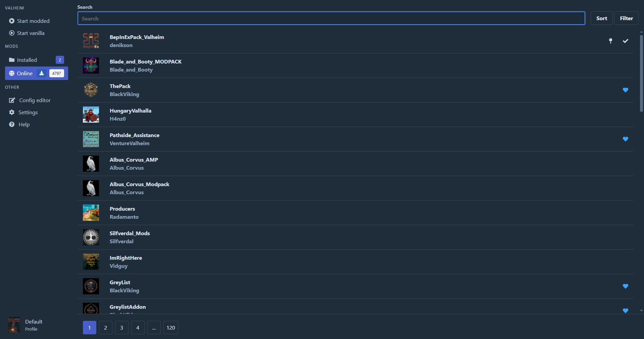Viewport: 644px width, 339px height.
Task: Select the Silfverdal_Mods tree thumbnail
Action: tap(91, 237)
